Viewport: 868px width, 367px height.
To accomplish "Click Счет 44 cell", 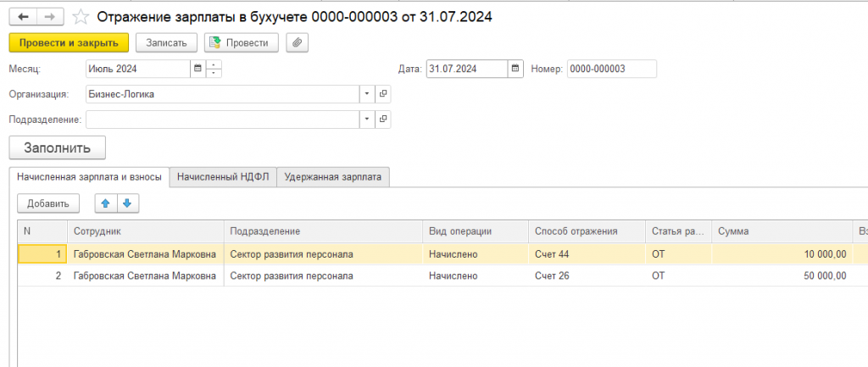I will coord(587,254).
